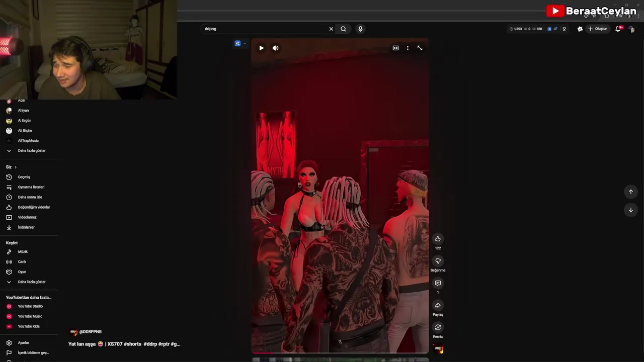Screen dimensions: 644x362
Task: Click the trophy icon in stats bar
Action: click(564, 29)
